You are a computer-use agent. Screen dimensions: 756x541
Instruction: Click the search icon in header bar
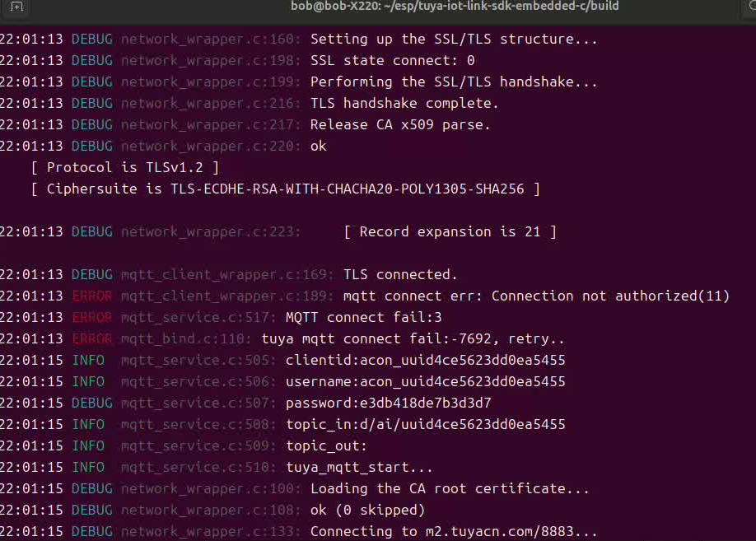pyautogui.click(x=751, y=6)
